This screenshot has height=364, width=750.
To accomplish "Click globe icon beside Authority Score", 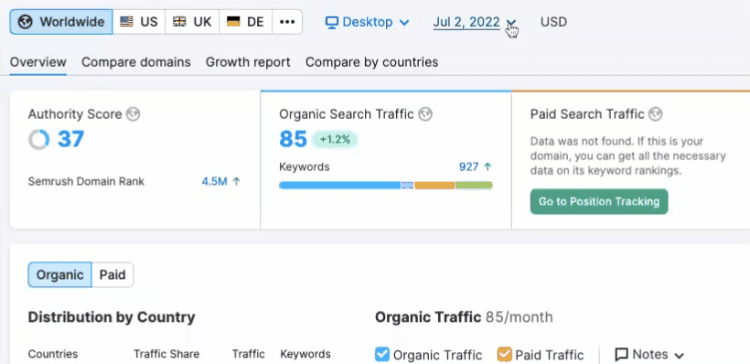I will tap(133, 114).
